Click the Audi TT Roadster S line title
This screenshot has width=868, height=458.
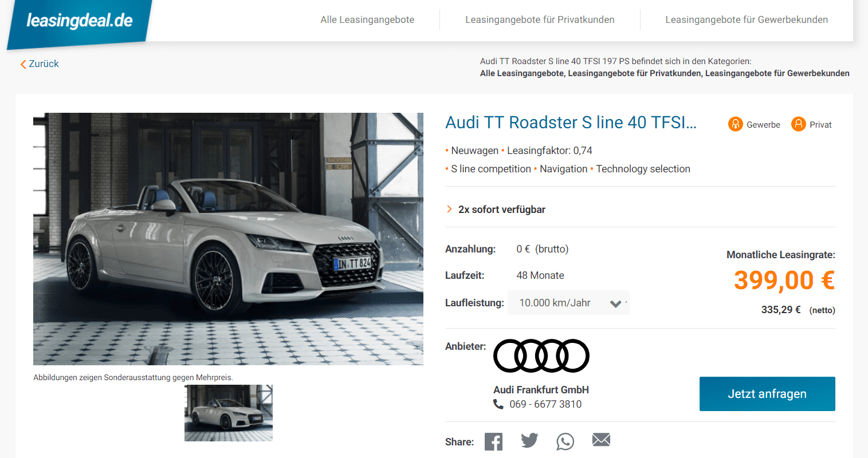(x=571, y=123)
